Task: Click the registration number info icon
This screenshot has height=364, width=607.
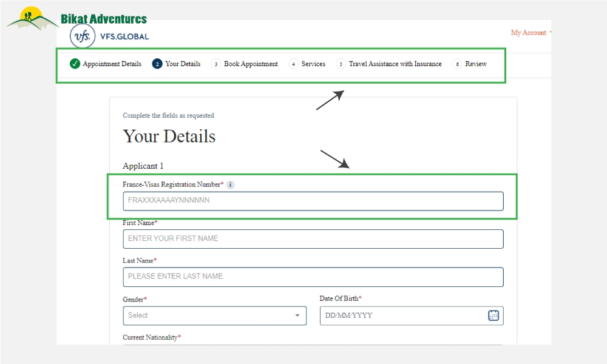Action: 230,185
